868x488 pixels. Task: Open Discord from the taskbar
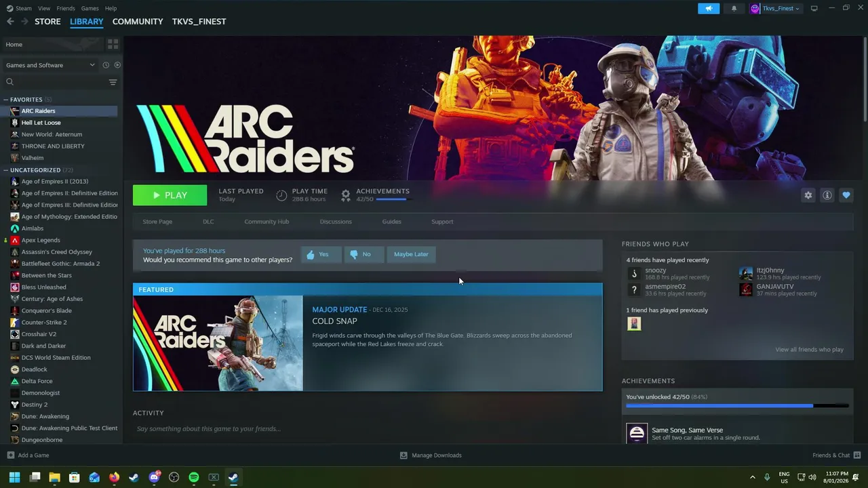click(154, 477)
